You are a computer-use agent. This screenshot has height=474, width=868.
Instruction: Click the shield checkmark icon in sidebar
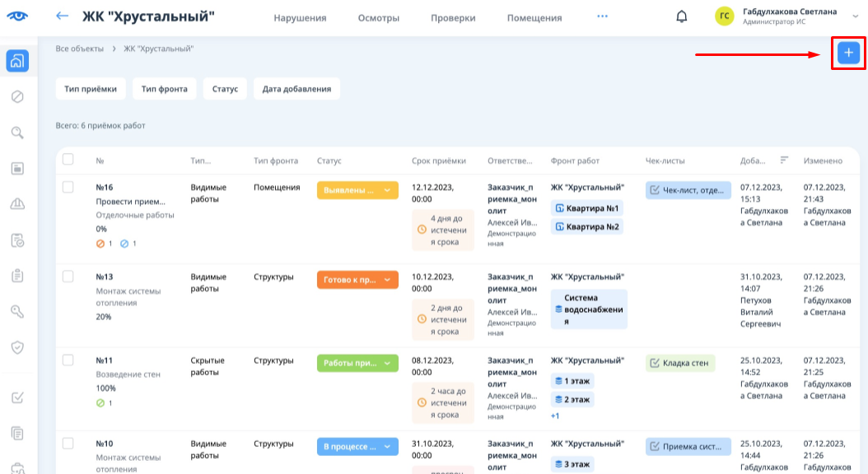pos(17,347)
